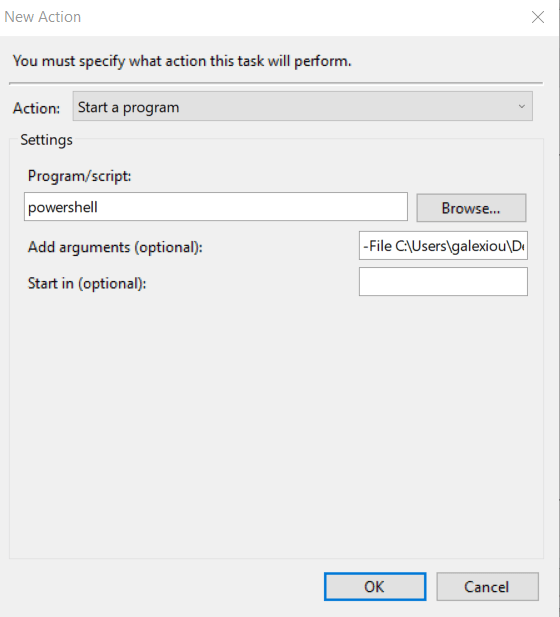Image resolution: width=560 pixels, height=617 pixels.
Task: Click the Add arguments (optional): label
Action: pos(115,247)
